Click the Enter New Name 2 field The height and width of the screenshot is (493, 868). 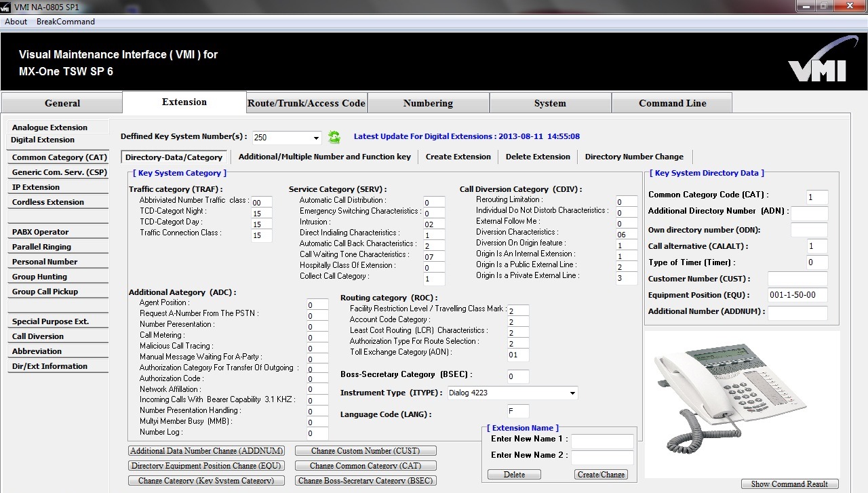(602, 458)
